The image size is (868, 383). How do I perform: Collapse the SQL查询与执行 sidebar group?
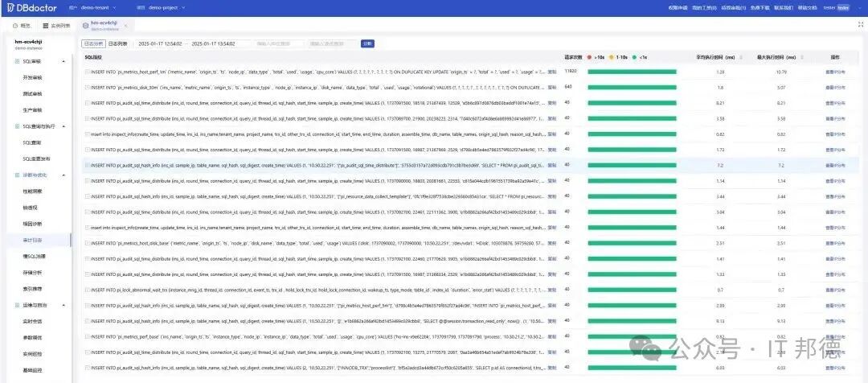coord(63,126)
